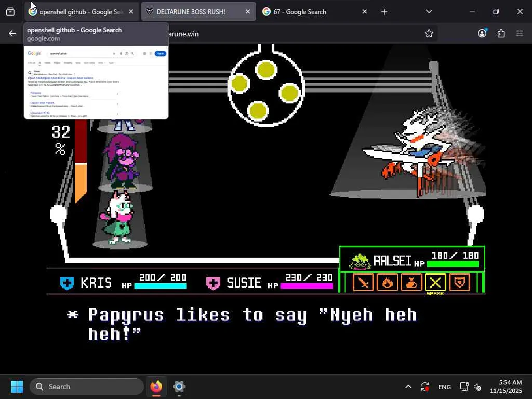Switch to DELTARUNE BOSS RUSH! tab

[198, 11]
